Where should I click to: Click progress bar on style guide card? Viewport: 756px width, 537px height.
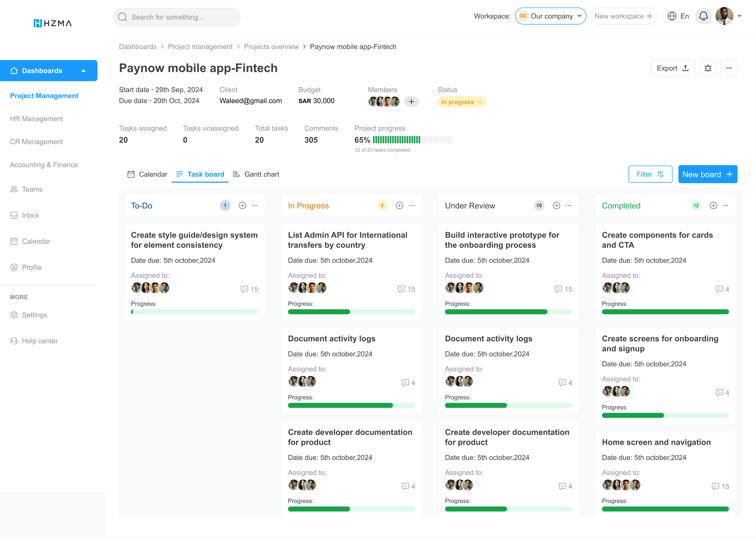point(194,312)
